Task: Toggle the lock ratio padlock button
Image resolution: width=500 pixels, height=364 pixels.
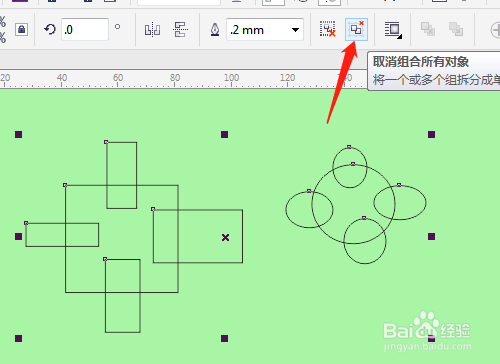Action: [x=22, y=30]
